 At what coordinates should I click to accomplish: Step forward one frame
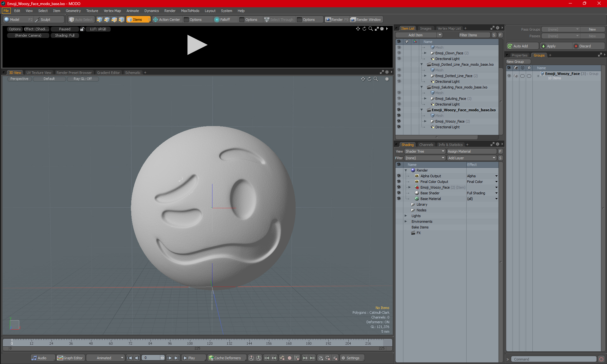coord(169,358)
